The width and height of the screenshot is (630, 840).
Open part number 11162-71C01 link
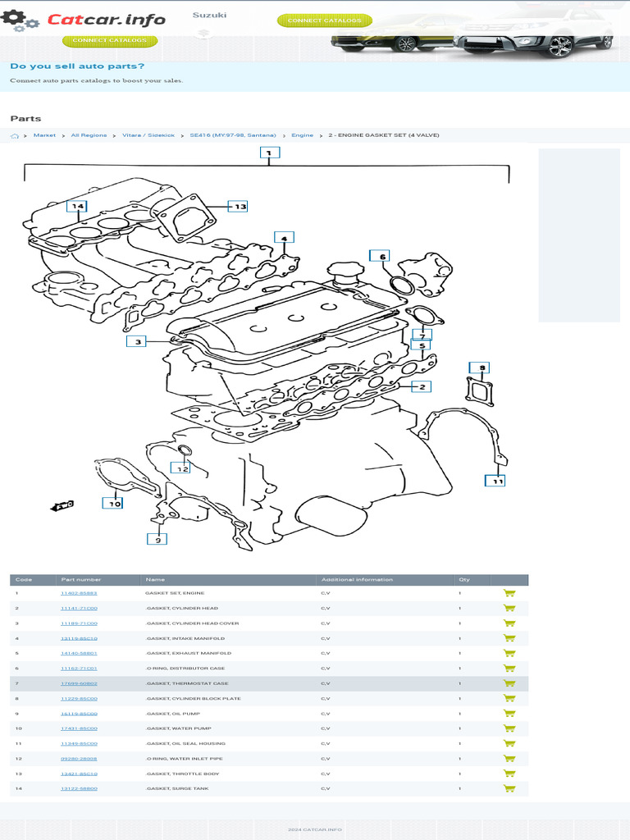point(79,668)
